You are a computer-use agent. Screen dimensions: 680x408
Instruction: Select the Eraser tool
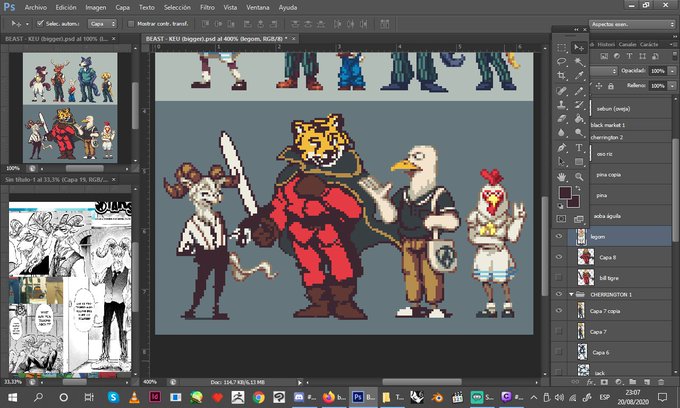tap(562, 118)
